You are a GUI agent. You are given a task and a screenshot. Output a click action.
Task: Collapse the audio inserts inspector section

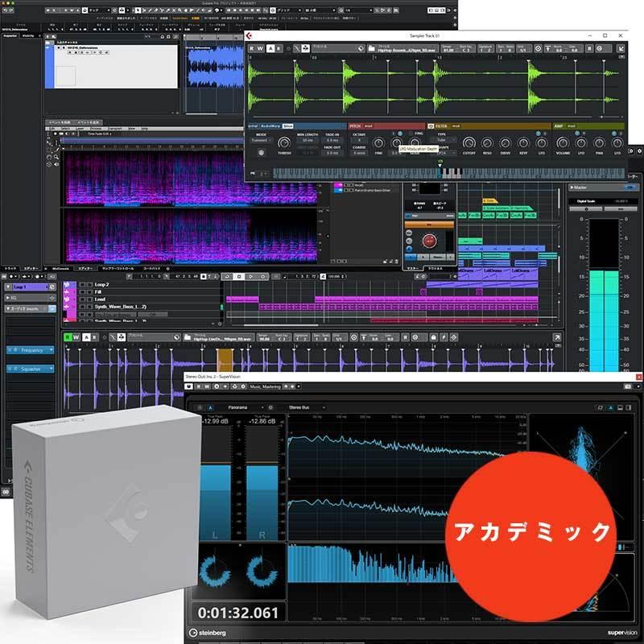(8, 308)
